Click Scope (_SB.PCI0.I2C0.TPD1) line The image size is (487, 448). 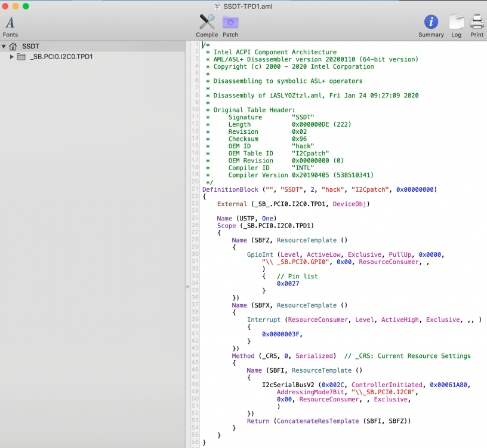pos(265,226)
